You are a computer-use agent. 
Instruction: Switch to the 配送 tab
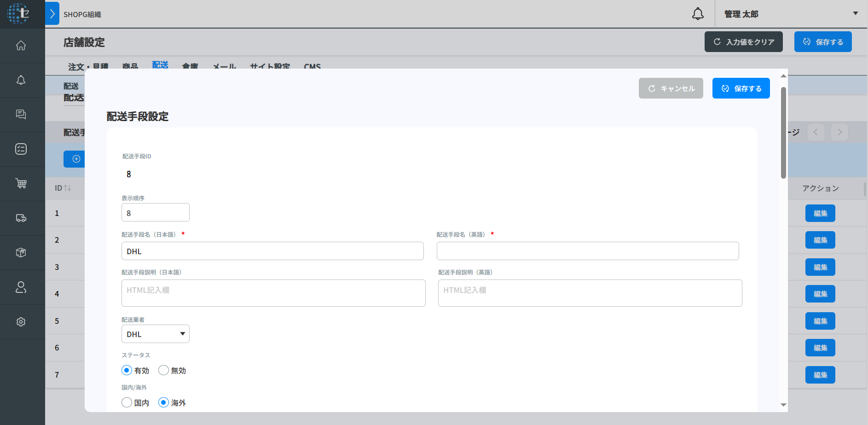pyautogui.click(x=160, y=65)
